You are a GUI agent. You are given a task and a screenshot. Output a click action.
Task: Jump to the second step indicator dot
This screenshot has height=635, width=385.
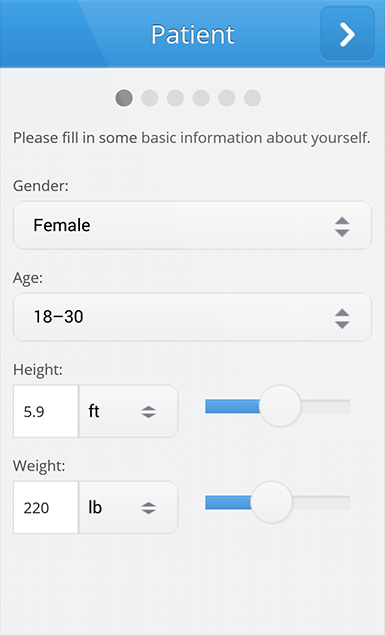pos(149,98)
